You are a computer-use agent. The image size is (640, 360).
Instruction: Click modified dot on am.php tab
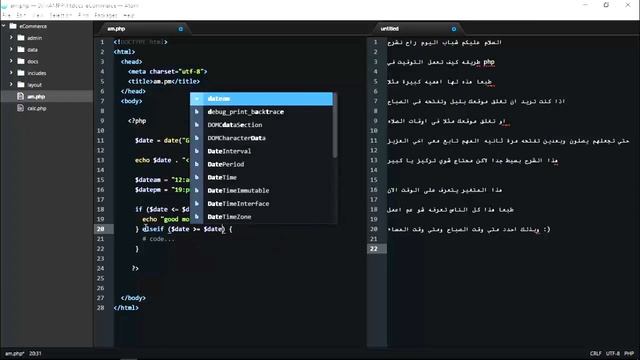(180, 29)
